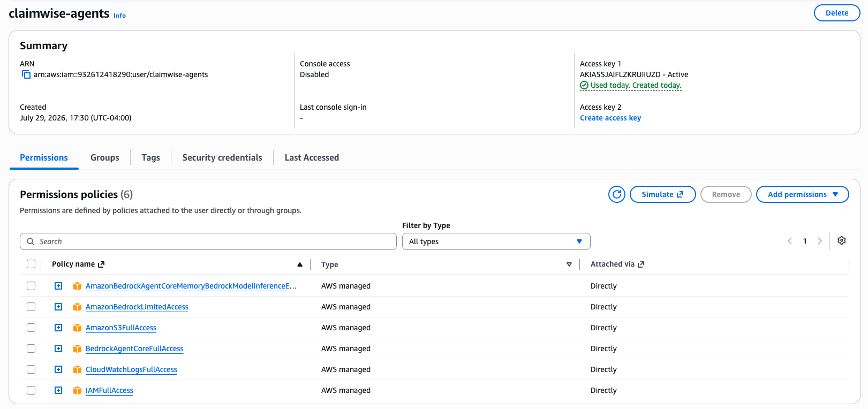868x409 pixels.
Task: Sort by Type column arrow
Action: click(569, 264)
